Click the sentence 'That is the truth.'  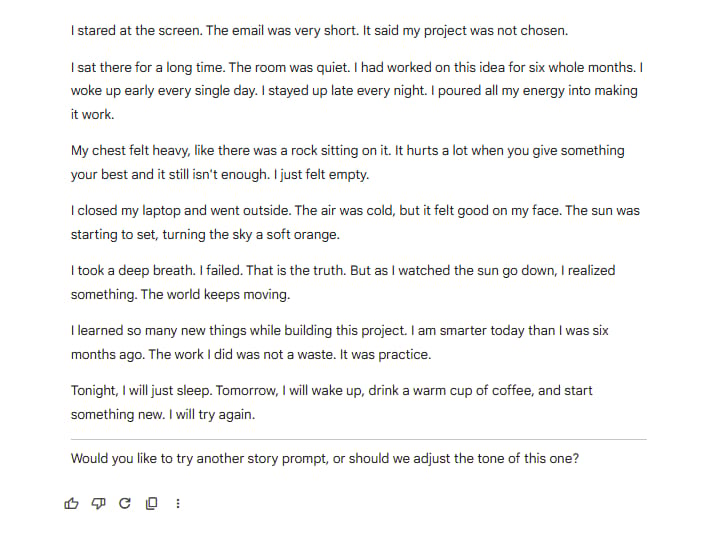point(296,270)
